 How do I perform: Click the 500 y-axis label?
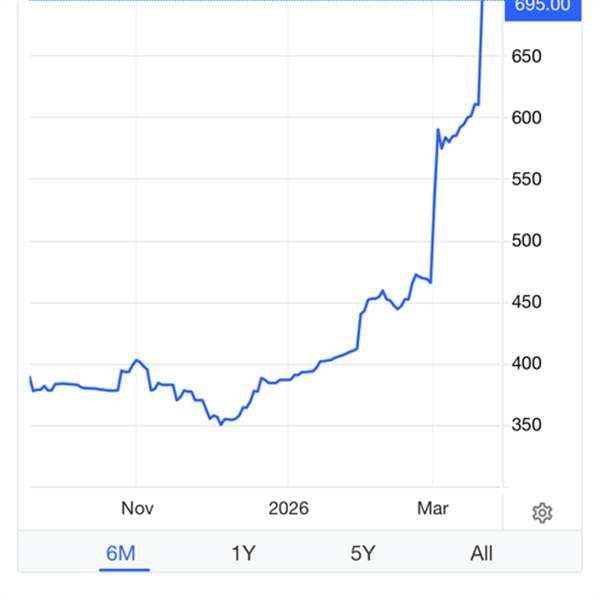pyautogui.click(x=526, y=241)
